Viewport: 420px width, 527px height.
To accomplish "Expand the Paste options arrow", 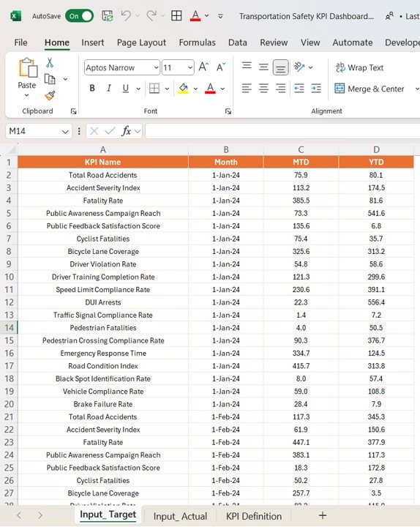I will (x=26, y=95).
